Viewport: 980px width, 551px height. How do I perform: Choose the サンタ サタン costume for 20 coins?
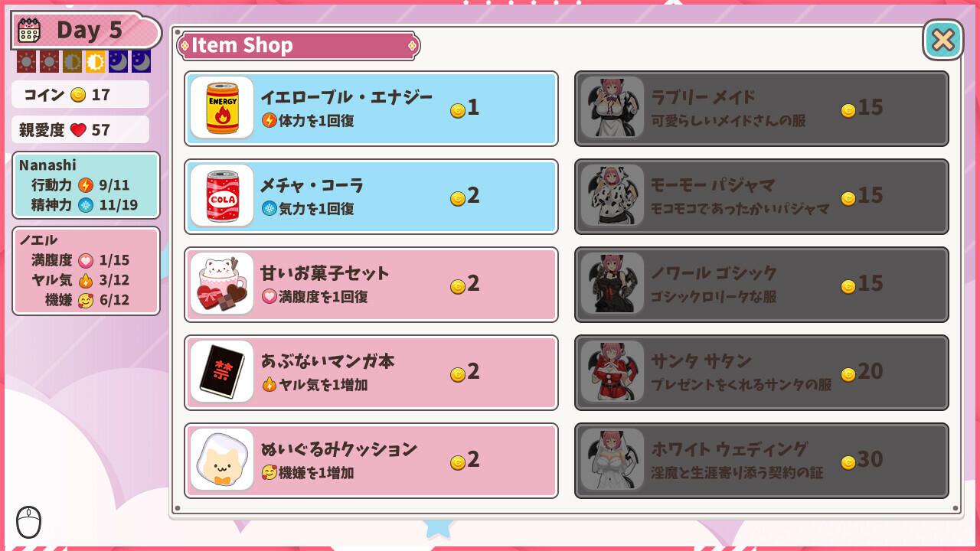pos(762,372)
